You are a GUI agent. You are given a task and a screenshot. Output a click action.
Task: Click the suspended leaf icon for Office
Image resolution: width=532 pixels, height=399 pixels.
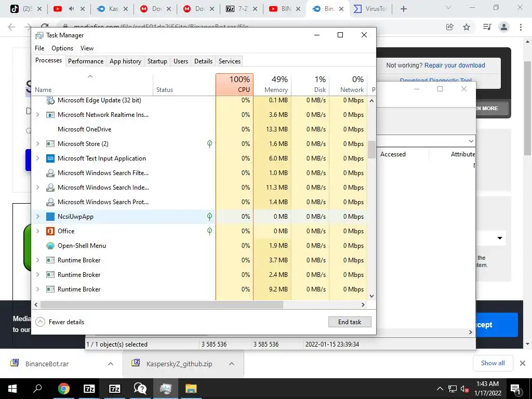210,231
